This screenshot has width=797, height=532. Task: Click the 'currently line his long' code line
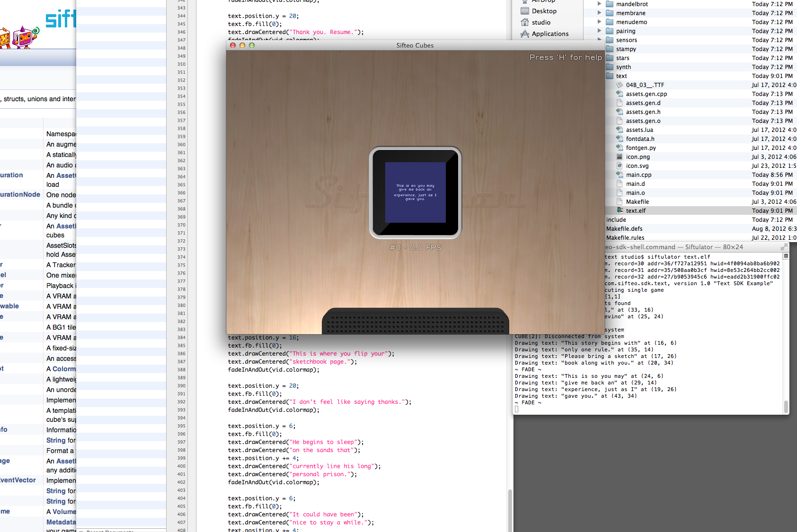304,466
